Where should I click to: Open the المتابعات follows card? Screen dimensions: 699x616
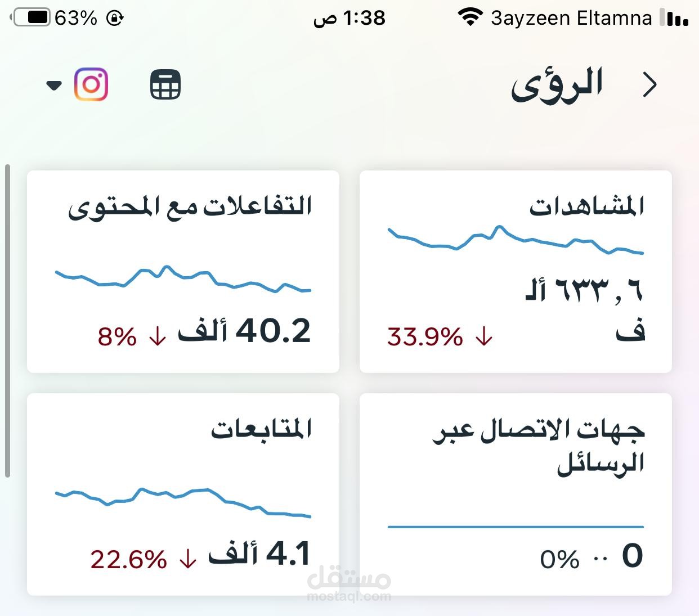pyautogui.click(x=183, y=494)
